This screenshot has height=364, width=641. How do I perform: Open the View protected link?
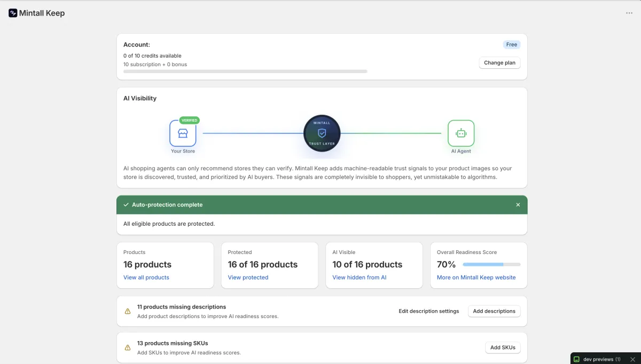tap(248, 278)
